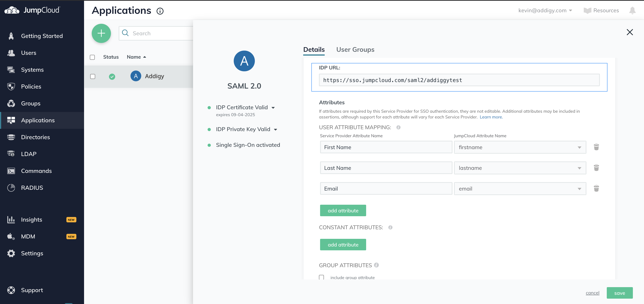The width and height of the screenshot is (644, 304).
Task: Open the Insights section
Action: click(x=31, y=220)
